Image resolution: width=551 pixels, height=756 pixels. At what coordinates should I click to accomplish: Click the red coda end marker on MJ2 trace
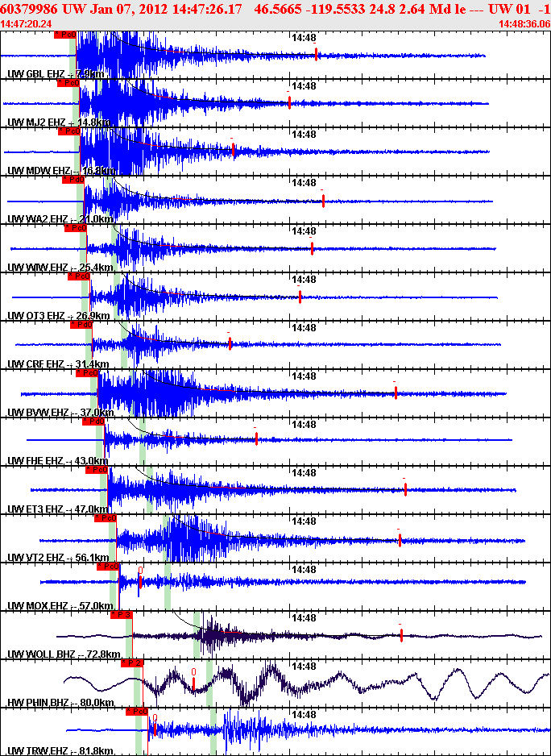(289, 102)
